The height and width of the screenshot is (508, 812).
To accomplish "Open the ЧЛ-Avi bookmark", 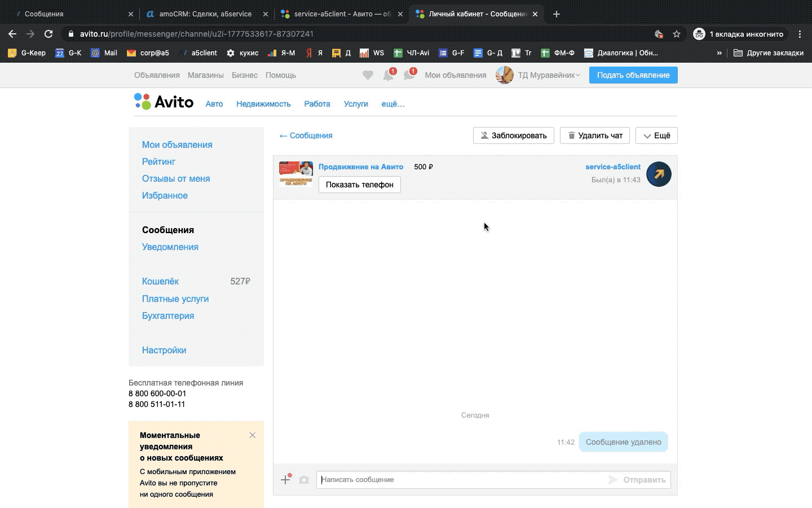I will (x=411, y=53).
